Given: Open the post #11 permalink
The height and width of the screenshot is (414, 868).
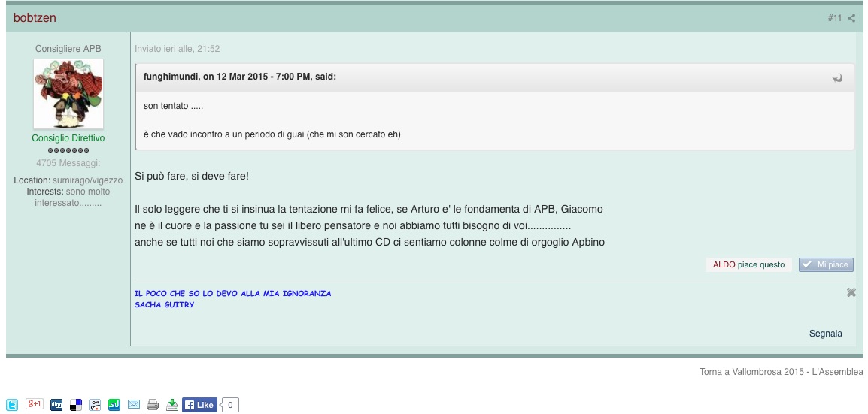Looking at the screenshot, I should coord(834,18).
